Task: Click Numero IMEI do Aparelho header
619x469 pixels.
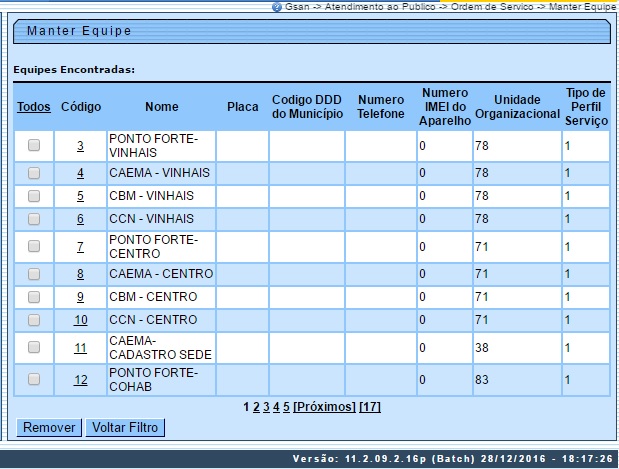Action: point(445,107)
